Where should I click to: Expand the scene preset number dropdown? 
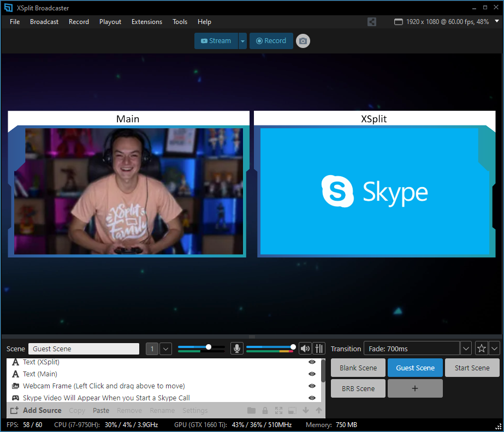(x=165, y=349)
